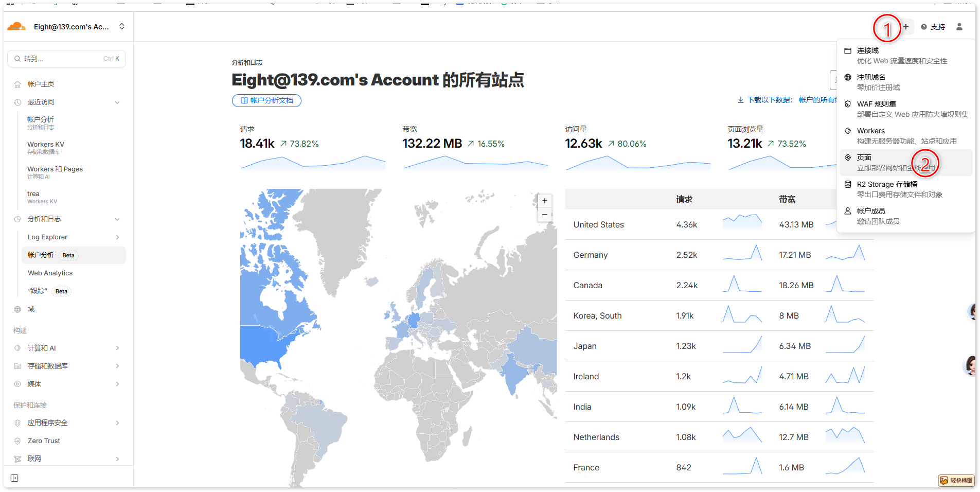This screenshot has width=980, height=492.
Task: Click the Cloudflare logo icon
Action: [16, 27]
